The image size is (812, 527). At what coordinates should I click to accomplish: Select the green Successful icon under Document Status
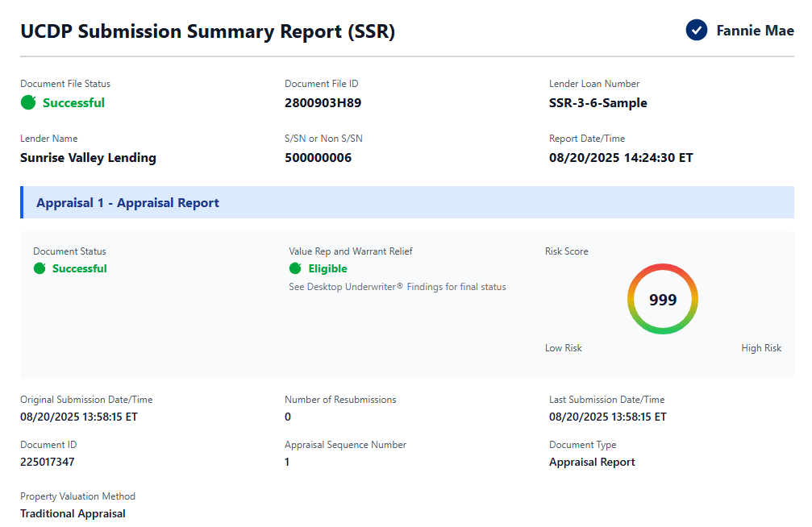coord(40,268)
